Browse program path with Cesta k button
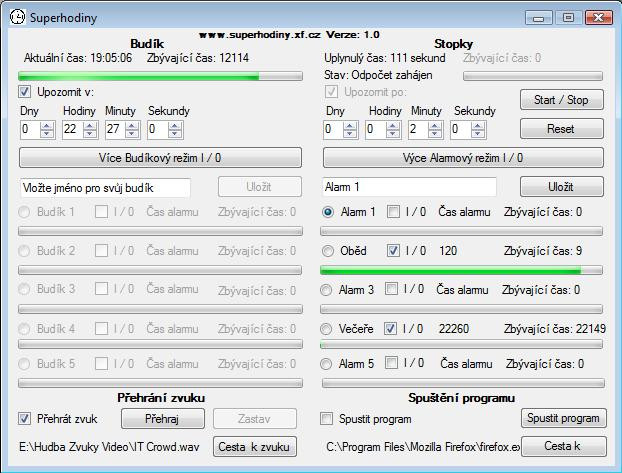 tap(564, 446)
